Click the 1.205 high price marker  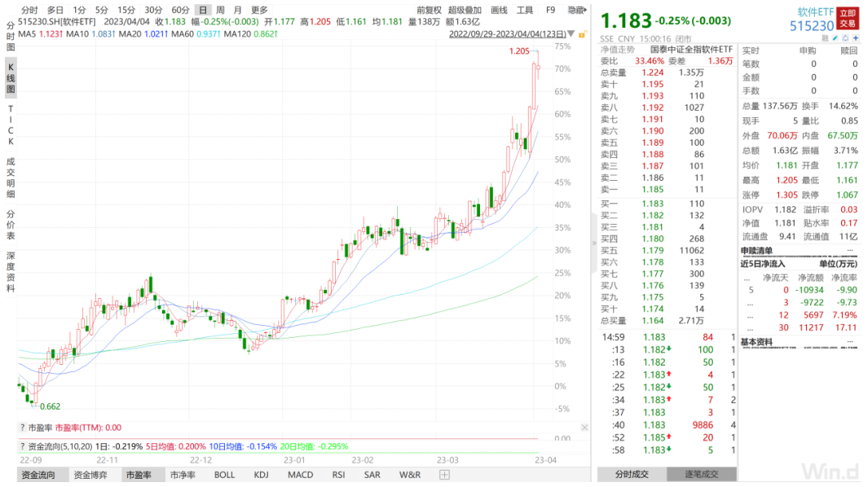(519, 51)
